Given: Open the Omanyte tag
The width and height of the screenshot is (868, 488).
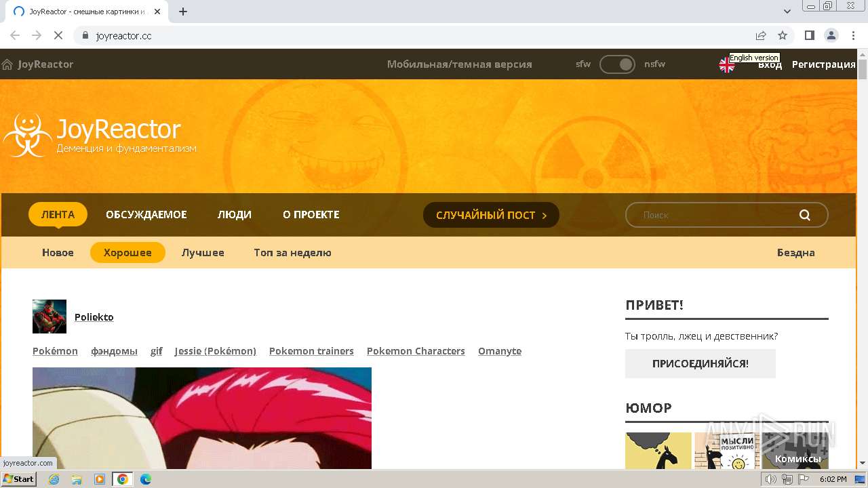Looking at the screenshot, I should coord(499,350).
